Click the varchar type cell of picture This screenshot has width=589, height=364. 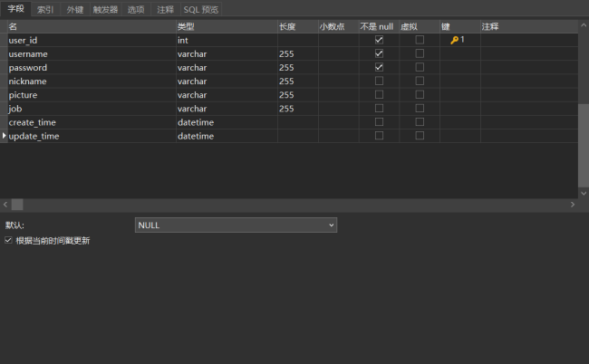tap(227, 95)
